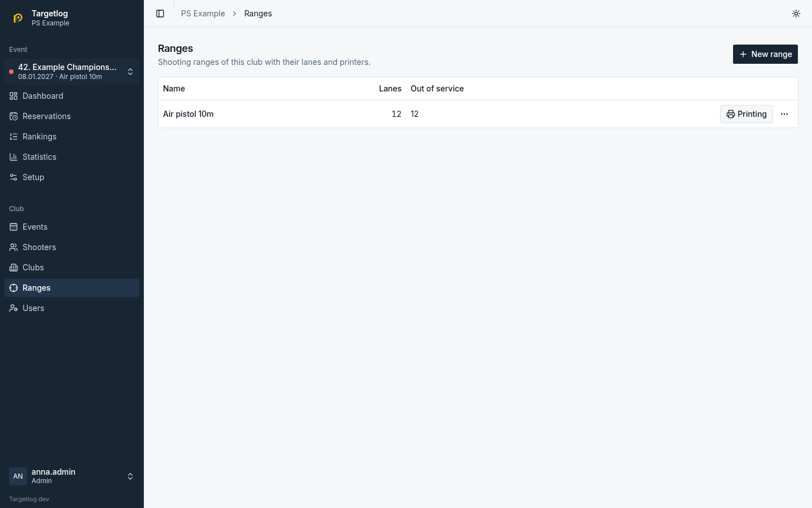Click the Name column header

point(174,89)
